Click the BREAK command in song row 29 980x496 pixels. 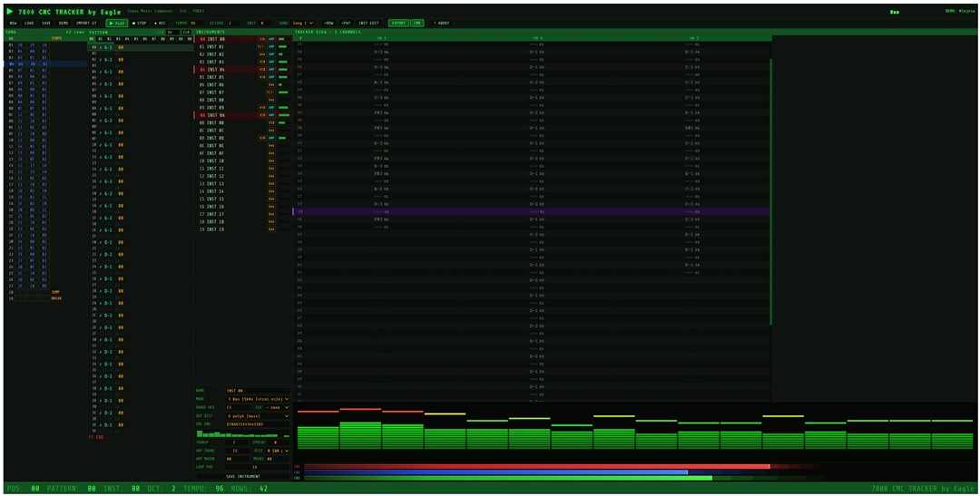(x=56, y=298)
